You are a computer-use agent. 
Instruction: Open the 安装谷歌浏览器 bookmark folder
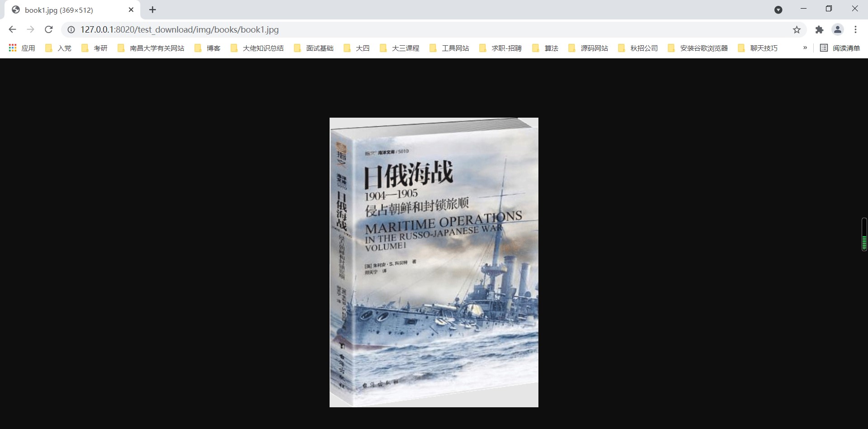coord(698,48)
